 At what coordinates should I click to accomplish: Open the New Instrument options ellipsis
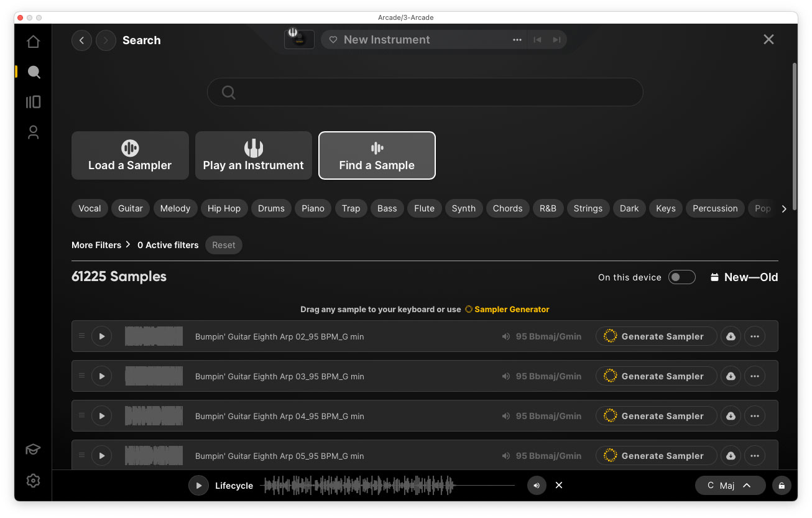pyautogui.click(x=517, y=40)
